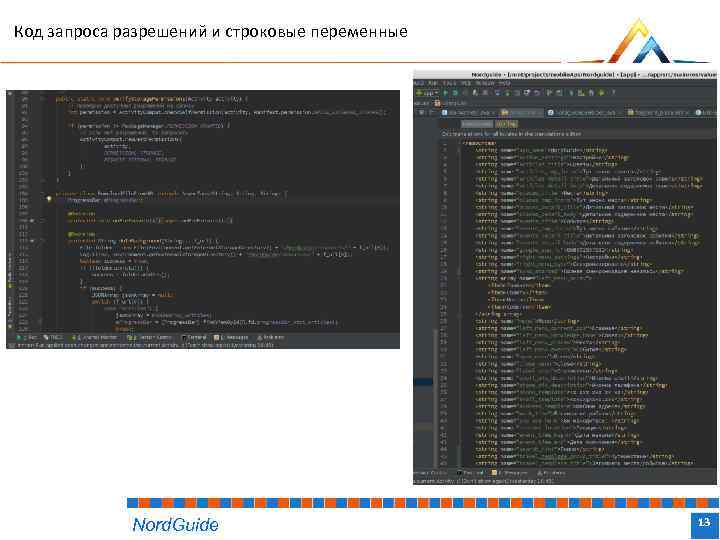This screenshot has height=540, width=720.
Task: Click the status bar message in right IDE
Action: (484, 481)
